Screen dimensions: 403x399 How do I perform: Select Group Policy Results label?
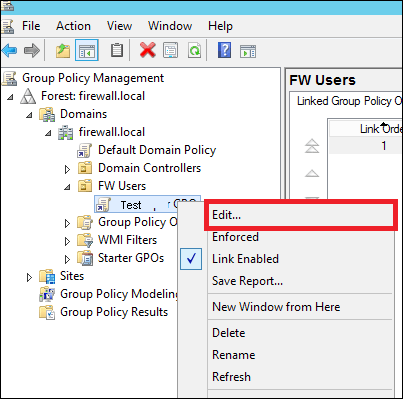(114, 312)
